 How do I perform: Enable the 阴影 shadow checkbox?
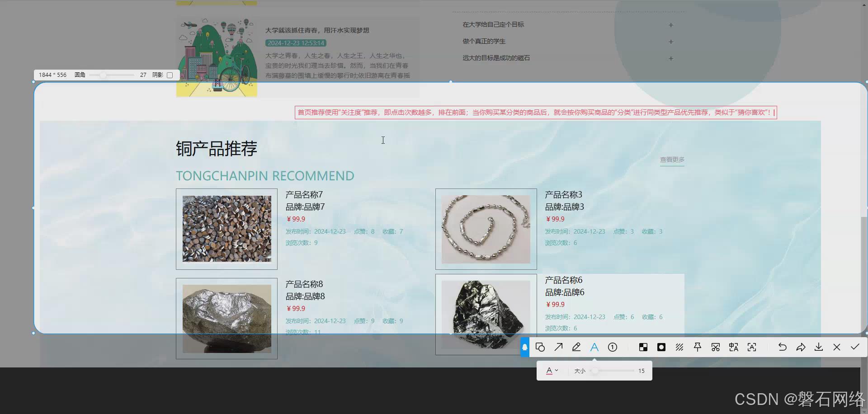tap(169, 75)
